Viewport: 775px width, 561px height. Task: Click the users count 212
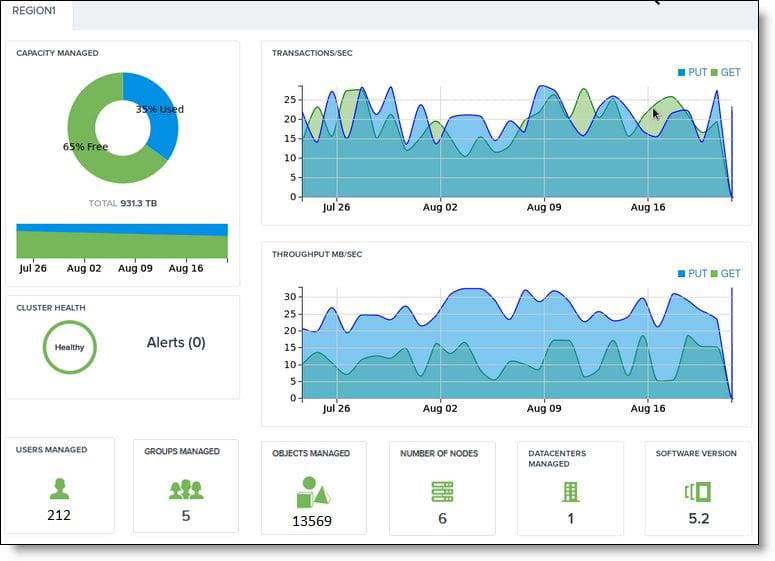[x=59, y=515]
